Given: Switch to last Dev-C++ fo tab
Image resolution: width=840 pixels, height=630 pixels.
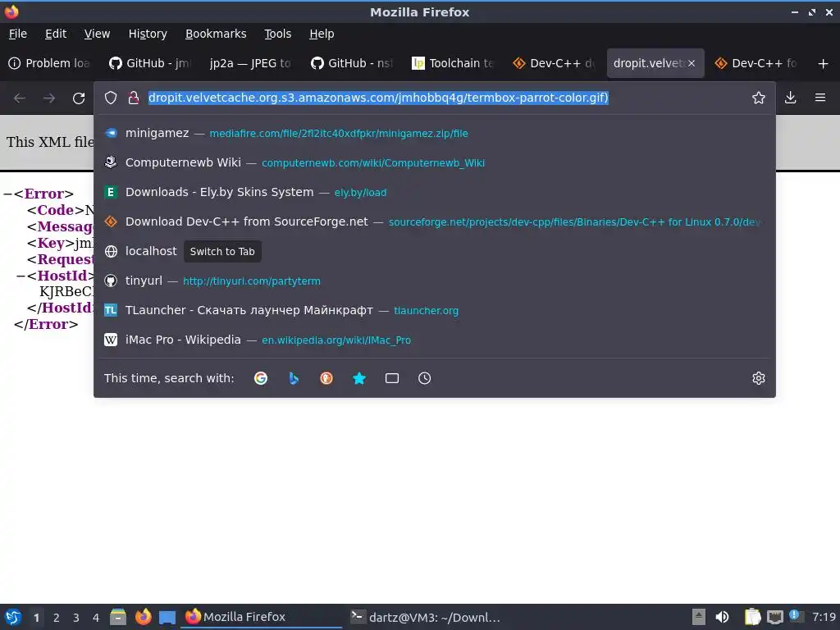Looking at the screenshot, I should point(756,63).
